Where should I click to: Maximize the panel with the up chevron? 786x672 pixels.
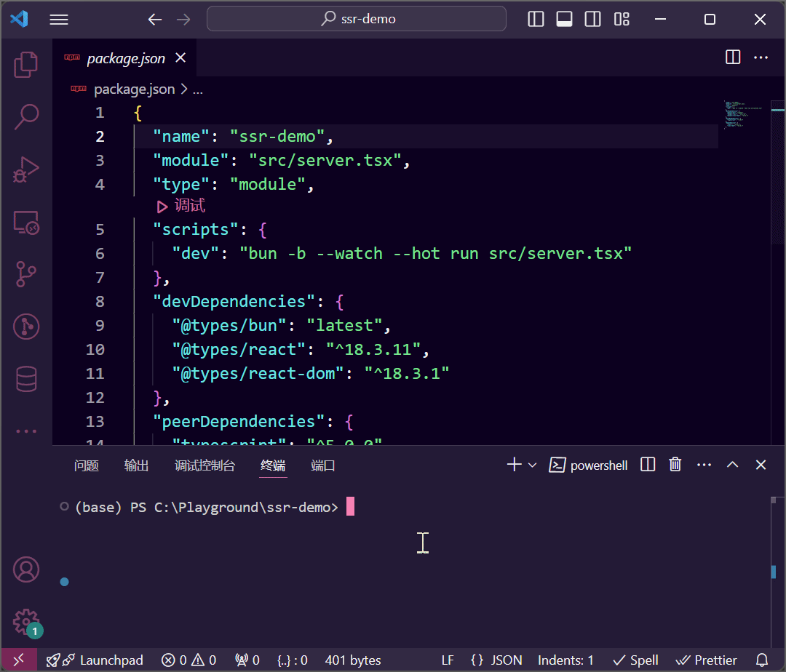coord(732,465)
